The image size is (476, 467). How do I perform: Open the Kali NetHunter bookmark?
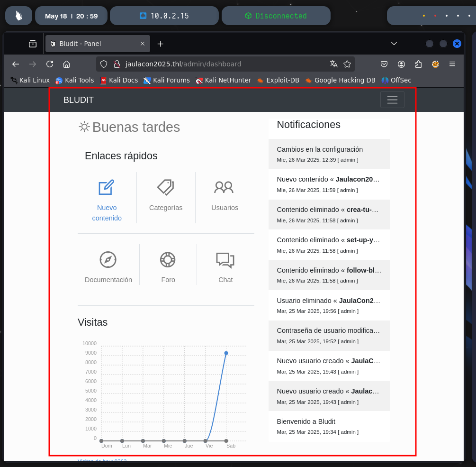click(x=224, y=80)
